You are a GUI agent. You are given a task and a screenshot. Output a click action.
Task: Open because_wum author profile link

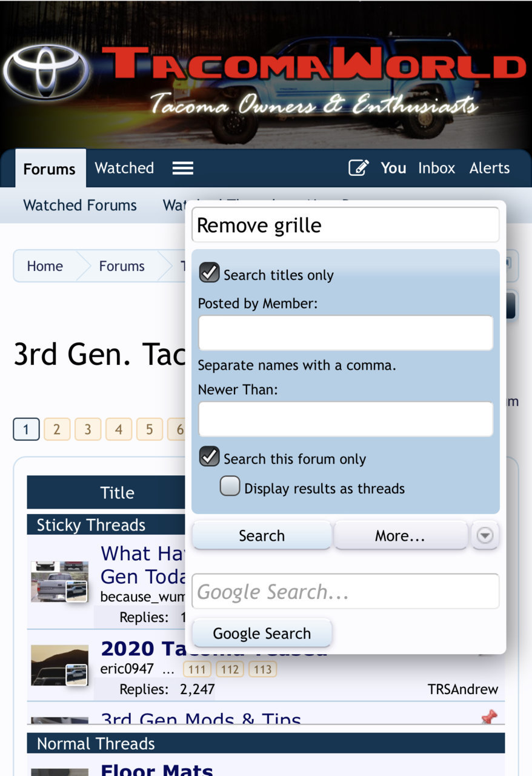(x=143, y=597)
